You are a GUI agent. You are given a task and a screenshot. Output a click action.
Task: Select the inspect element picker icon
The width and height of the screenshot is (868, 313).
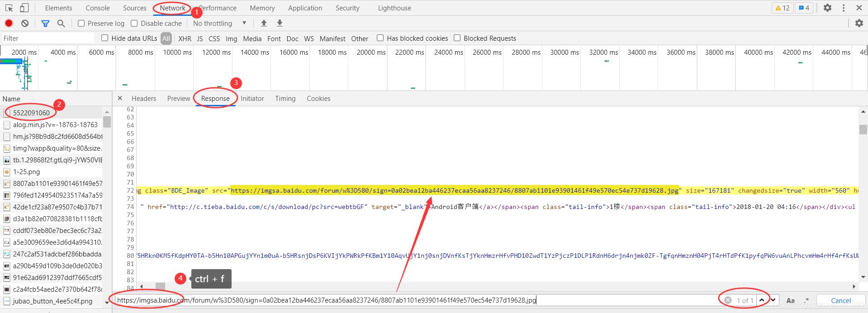(9, 8)
